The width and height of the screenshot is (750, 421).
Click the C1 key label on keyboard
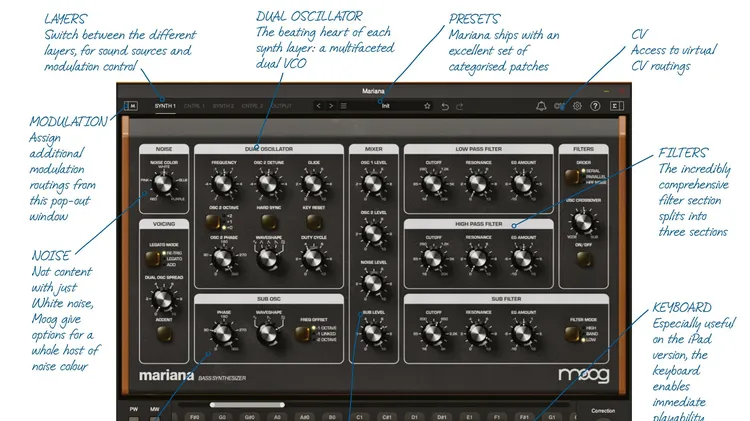point(359,417)
